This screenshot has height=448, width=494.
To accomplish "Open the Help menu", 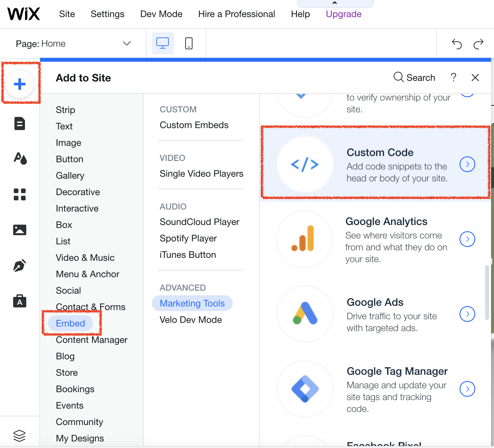I will pos(300,14).
